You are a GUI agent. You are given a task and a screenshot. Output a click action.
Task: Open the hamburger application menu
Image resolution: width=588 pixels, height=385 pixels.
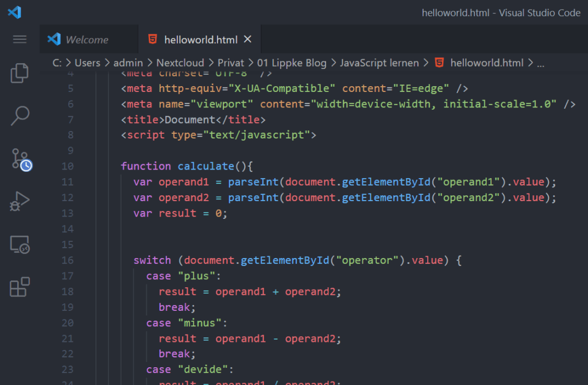click(20, 39)
